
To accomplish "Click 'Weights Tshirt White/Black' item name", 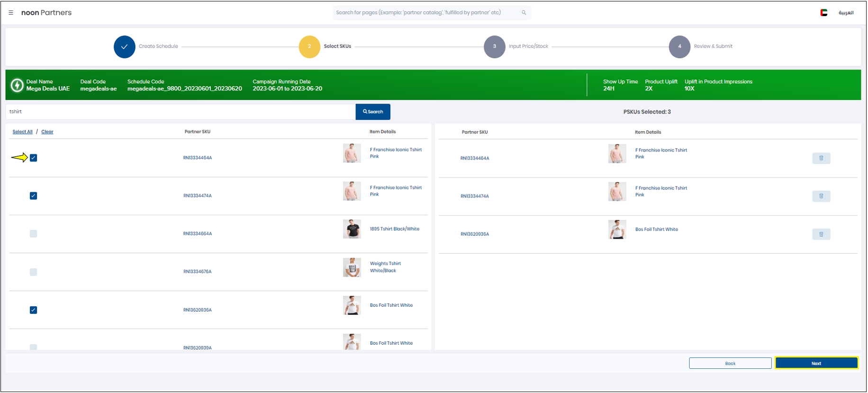I will [x=385, y=267].
